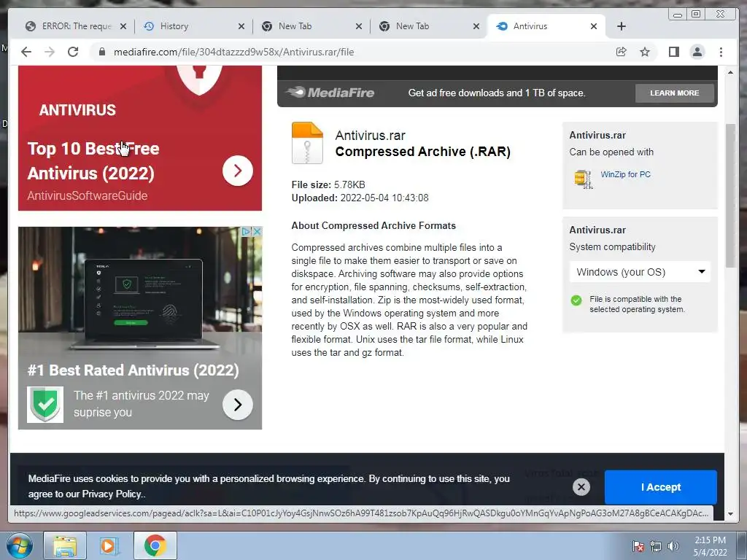Click the green compatibility checkmark icon
Viewport: 747px width, 560px height.
tap(576, 300)
